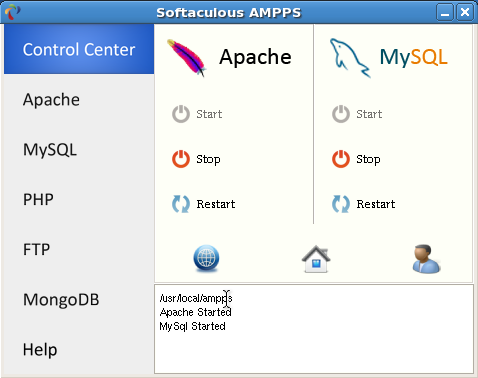Open the user admin icon
Image resolution: width=478 pixels, height=378 pixels.
(426, 259)
